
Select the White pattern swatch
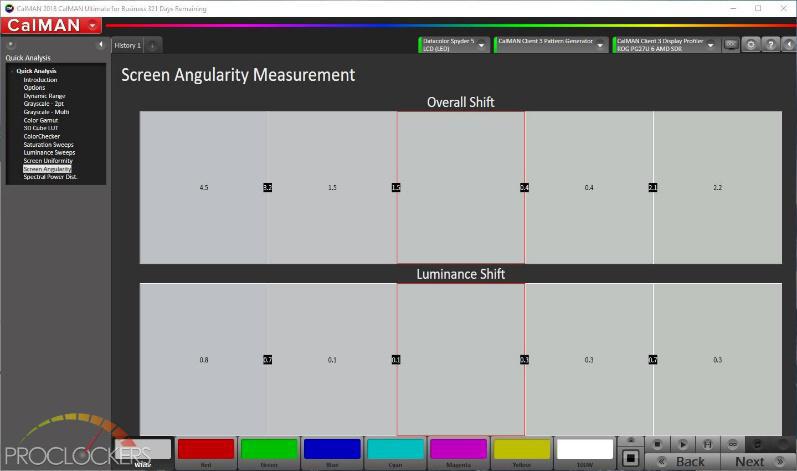143,453
